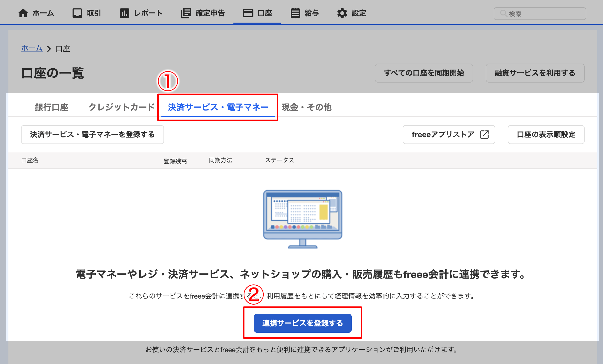Follow the ホーム breadcrumb link
This screenshot has height=364, width=603.
(x=32, y=48)
